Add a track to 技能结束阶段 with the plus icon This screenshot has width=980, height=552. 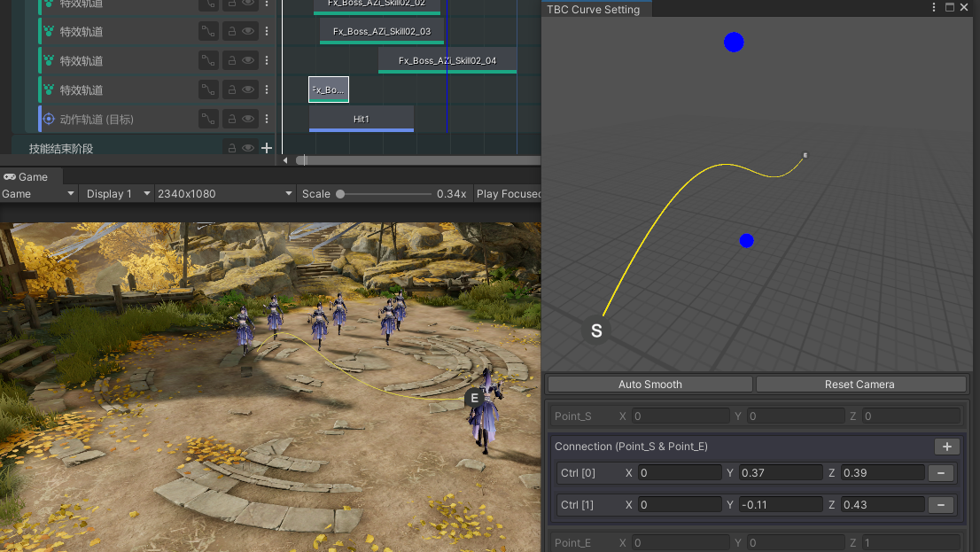pyautogui.click(x=267, y=148)
